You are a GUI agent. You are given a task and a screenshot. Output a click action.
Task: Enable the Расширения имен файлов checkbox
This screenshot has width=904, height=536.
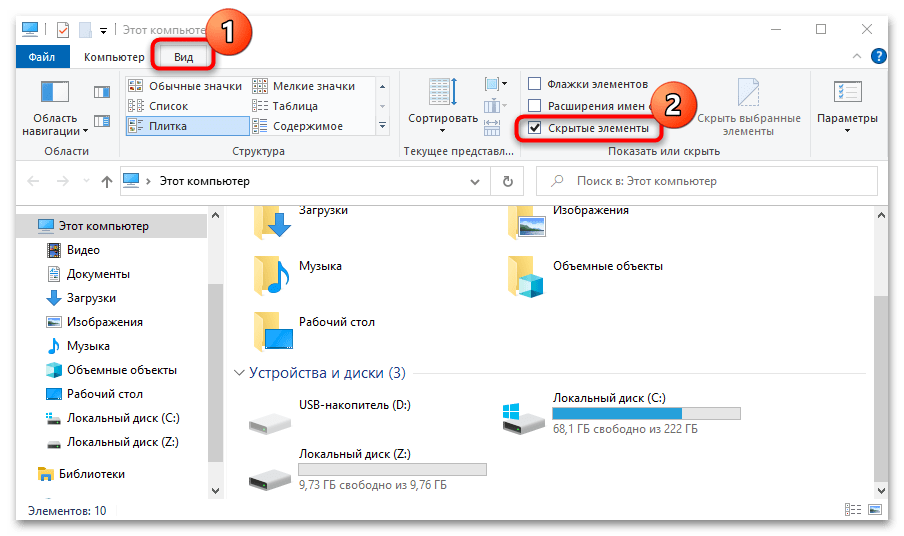pos(535,106)
